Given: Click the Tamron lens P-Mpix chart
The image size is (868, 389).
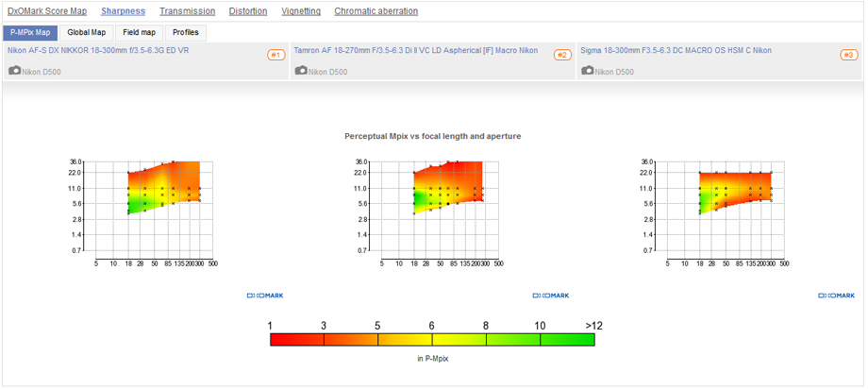Looking at the screenshot, I should (x=429, y=212).
